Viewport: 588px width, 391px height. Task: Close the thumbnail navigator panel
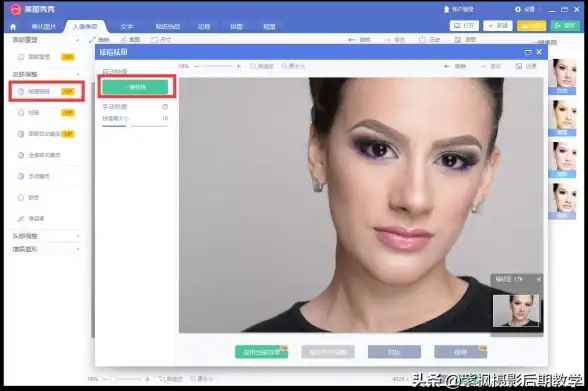539,279
